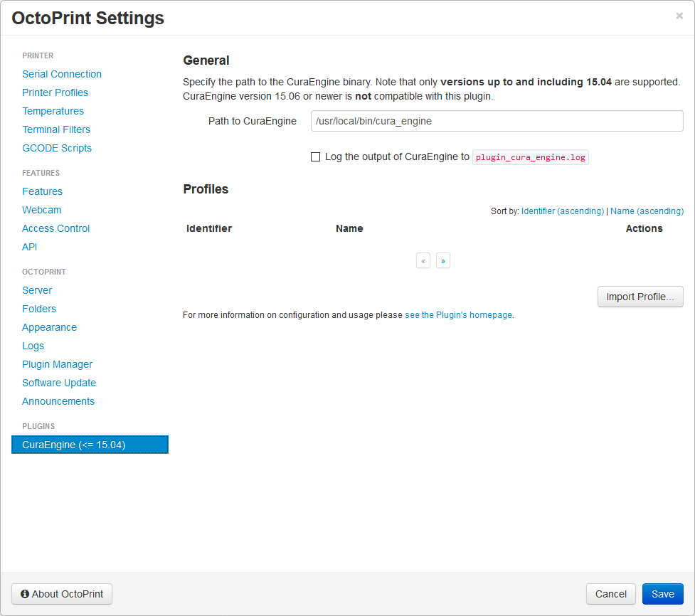
Task: Open the Plugin's homepage link
Action: coord(458,315)
